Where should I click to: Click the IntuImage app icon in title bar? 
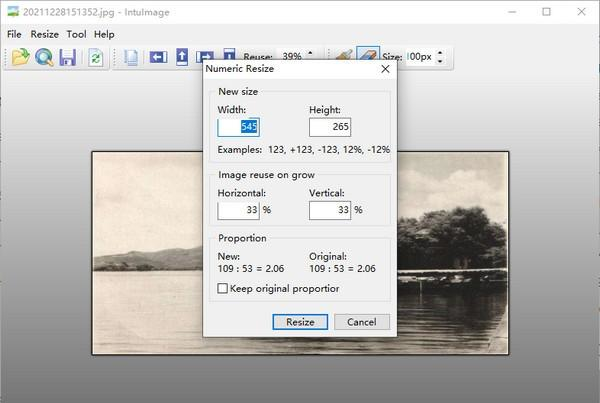(13, 11)
